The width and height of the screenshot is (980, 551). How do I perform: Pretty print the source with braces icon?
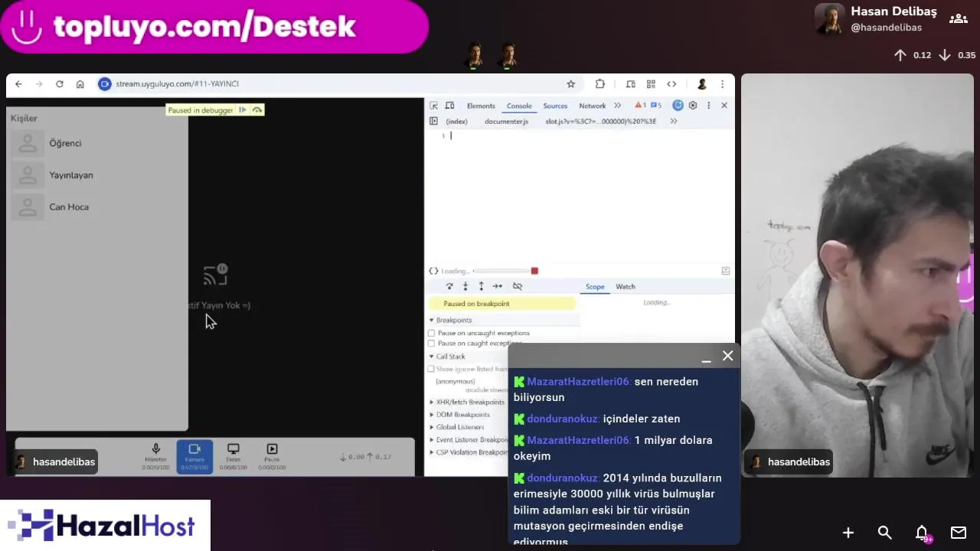point(433,271)
